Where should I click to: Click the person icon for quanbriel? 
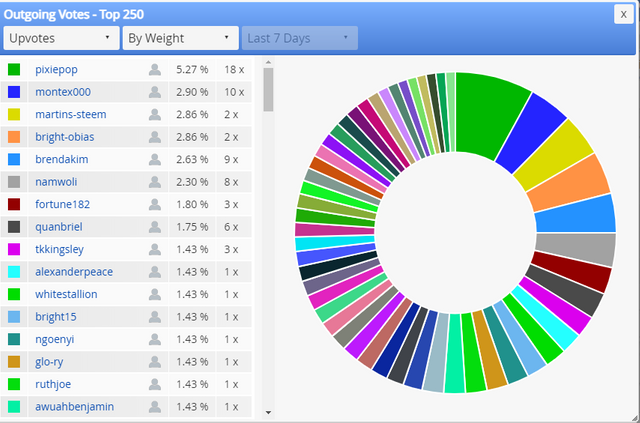[x=155, y=227]
